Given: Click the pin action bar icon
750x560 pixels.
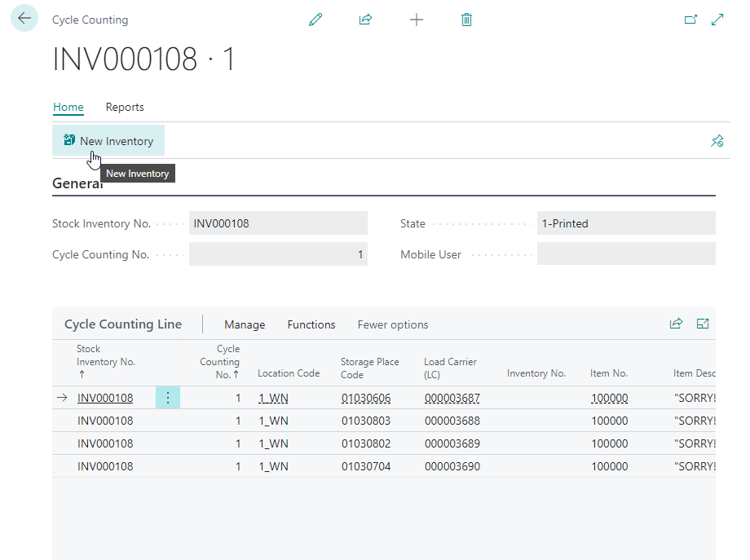Looking at the screenshot, I should pos(717,141).
